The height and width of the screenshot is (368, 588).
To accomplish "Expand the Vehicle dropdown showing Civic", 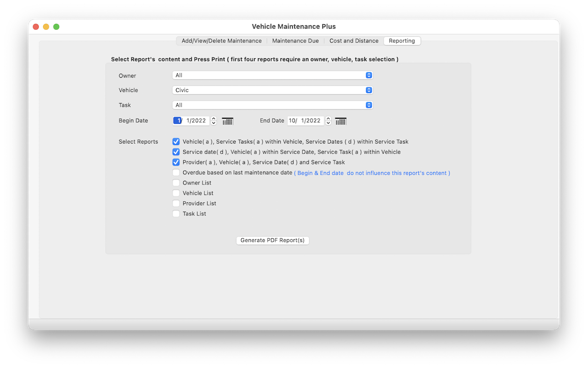I will (x=272, y=90).
